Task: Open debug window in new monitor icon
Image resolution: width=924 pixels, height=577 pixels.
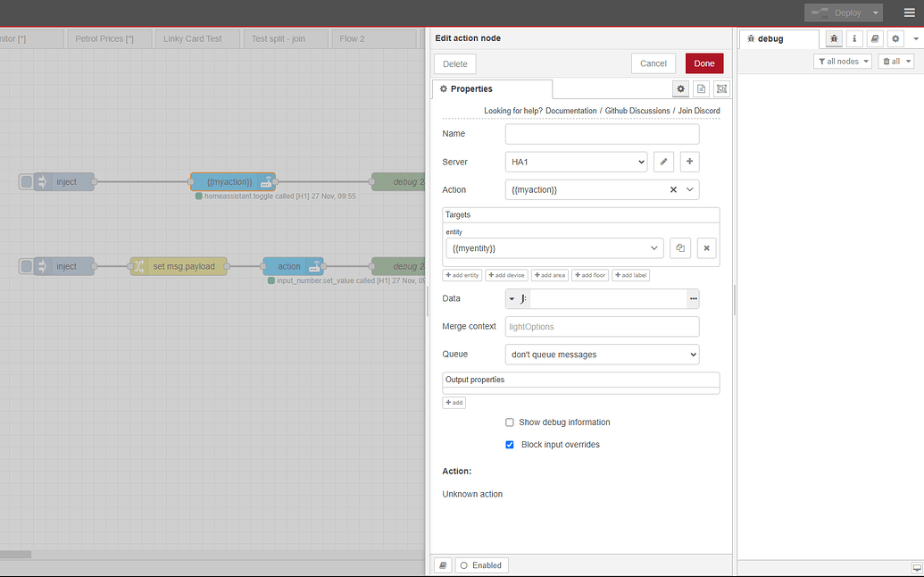Action: (x=917, y=567)
